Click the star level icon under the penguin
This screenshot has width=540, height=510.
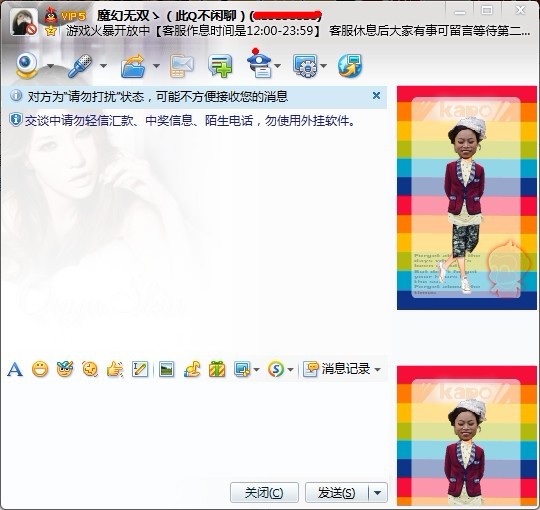pyautogui.click(x=51, y=31)
